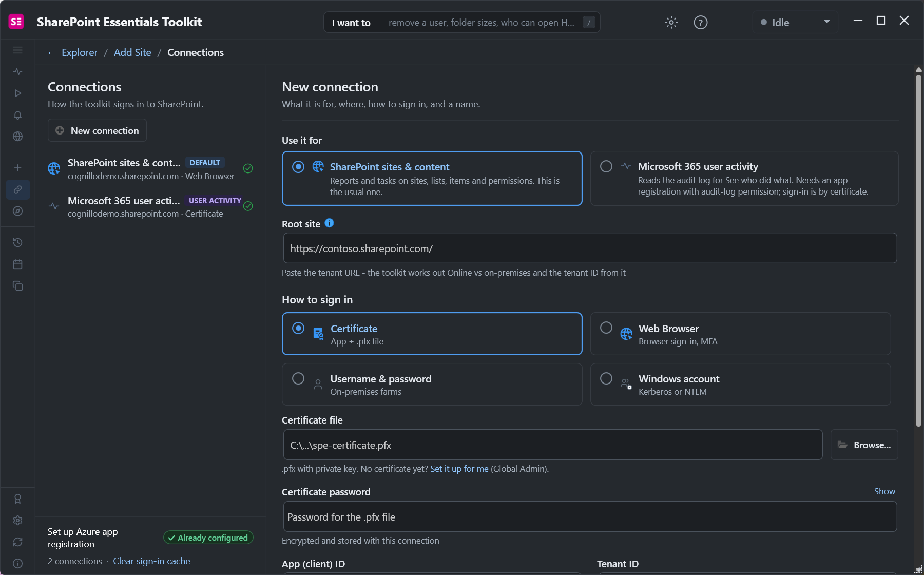
Task: Focus the Root site URL field
Action: pos(590,248)
